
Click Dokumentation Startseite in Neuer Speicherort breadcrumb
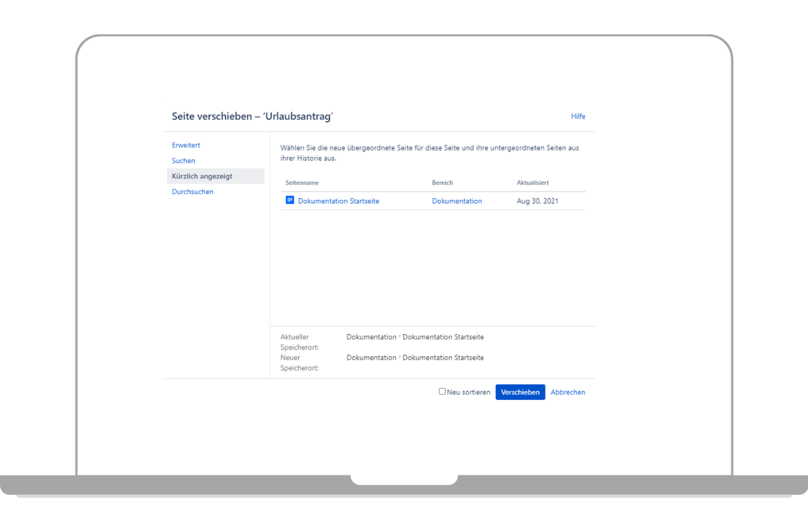pos(443,358)
